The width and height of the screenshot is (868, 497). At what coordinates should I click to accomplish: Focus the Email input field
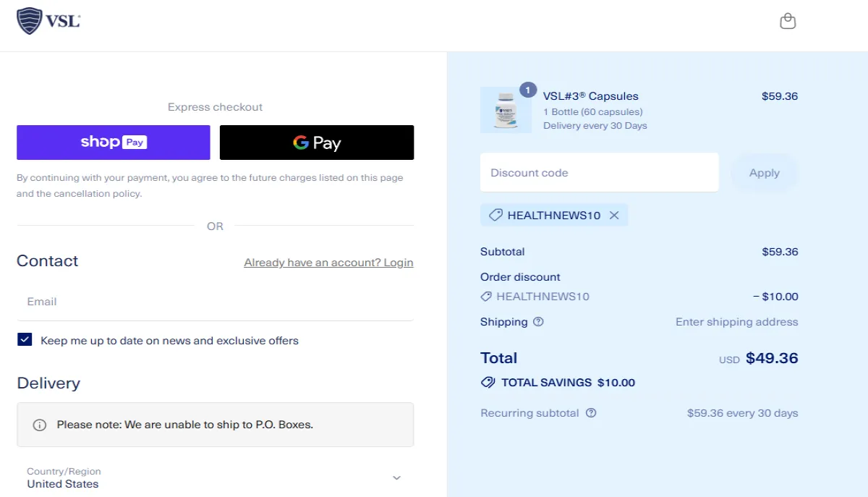(215, 301)
